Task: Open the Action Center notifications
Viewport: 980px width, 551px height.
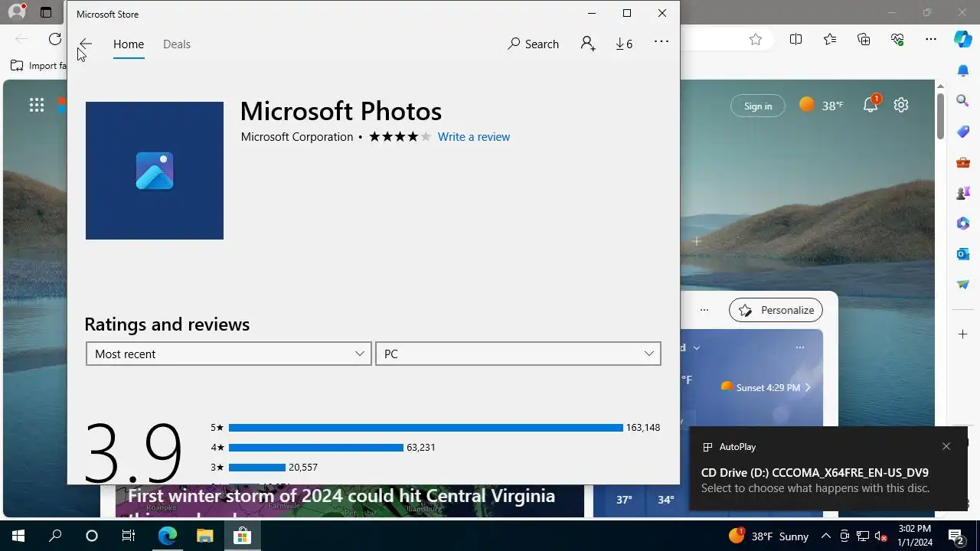Action: (955, 536)
